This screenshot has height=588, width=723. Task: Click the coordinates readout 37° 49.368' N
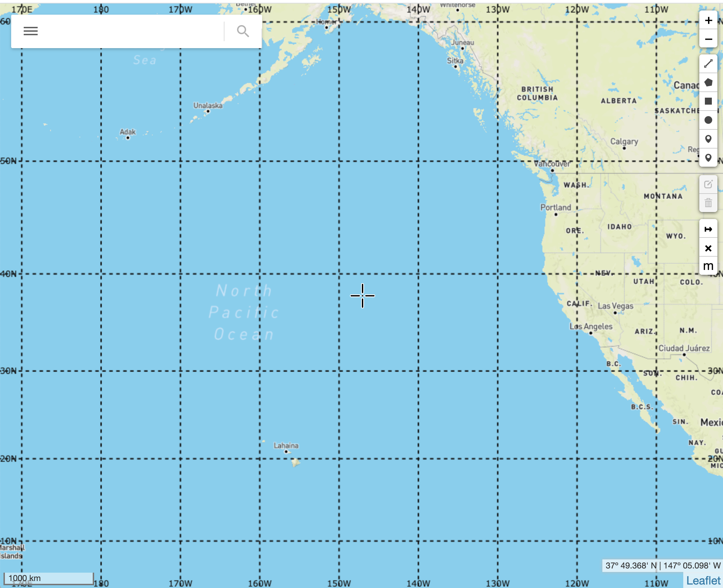pyautogui.click(x=663, y=566)
